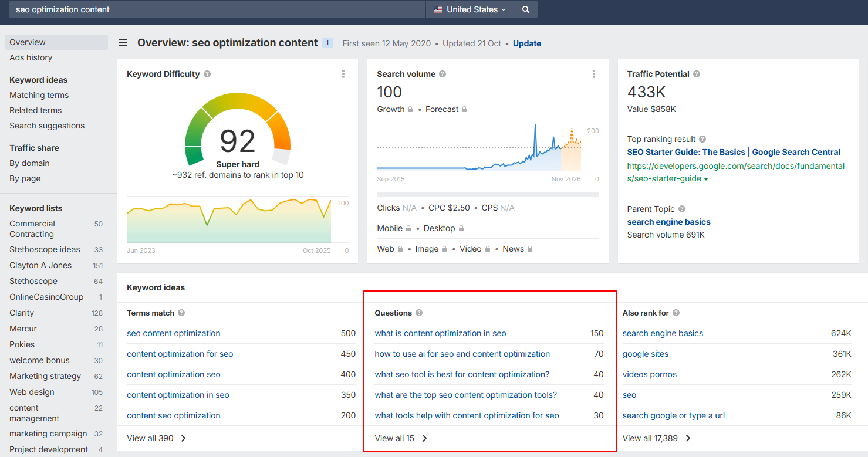Screen dimensions: 868x457
Task: Click the search magnifier button
Action: [526, 9]
